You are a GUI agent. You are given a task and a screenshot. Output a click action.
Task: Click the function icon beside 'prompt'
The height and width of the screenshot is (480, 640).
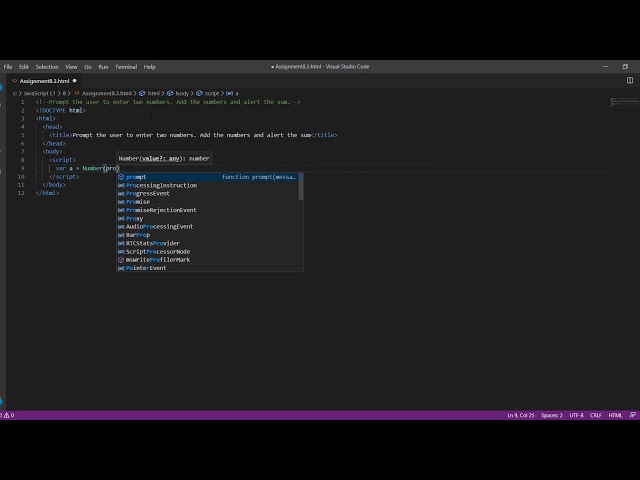coord(121,177)
